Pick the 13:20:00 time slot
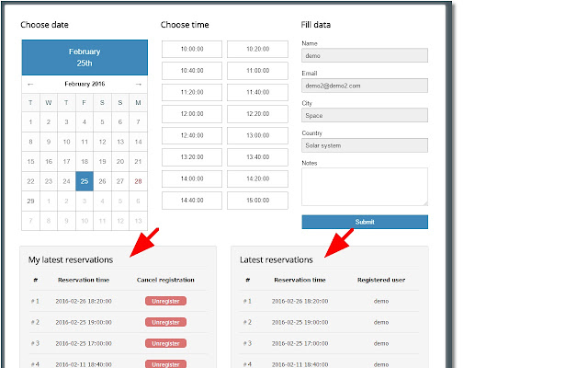This screenshot has width=588, height=368. (192, 157)
